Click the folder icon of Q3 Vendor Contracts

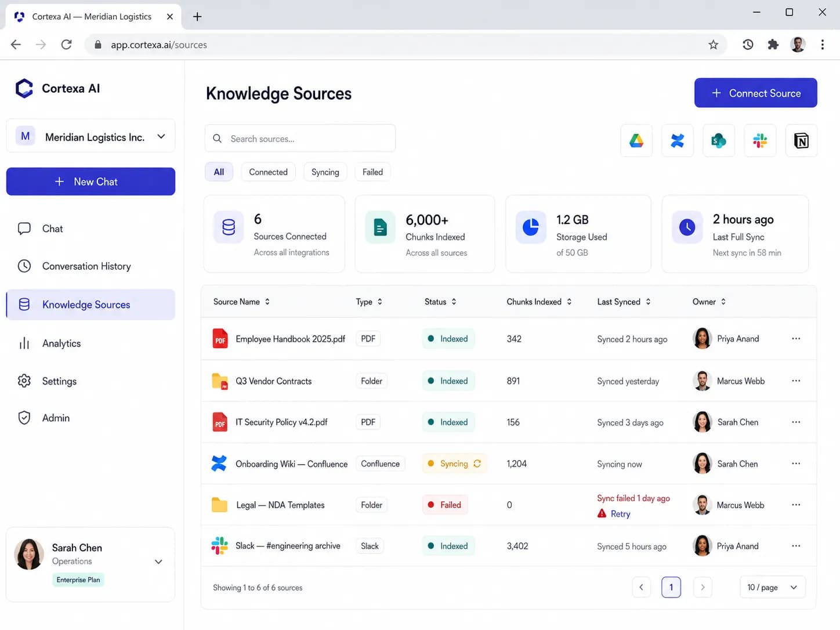(x=220, y=381)
